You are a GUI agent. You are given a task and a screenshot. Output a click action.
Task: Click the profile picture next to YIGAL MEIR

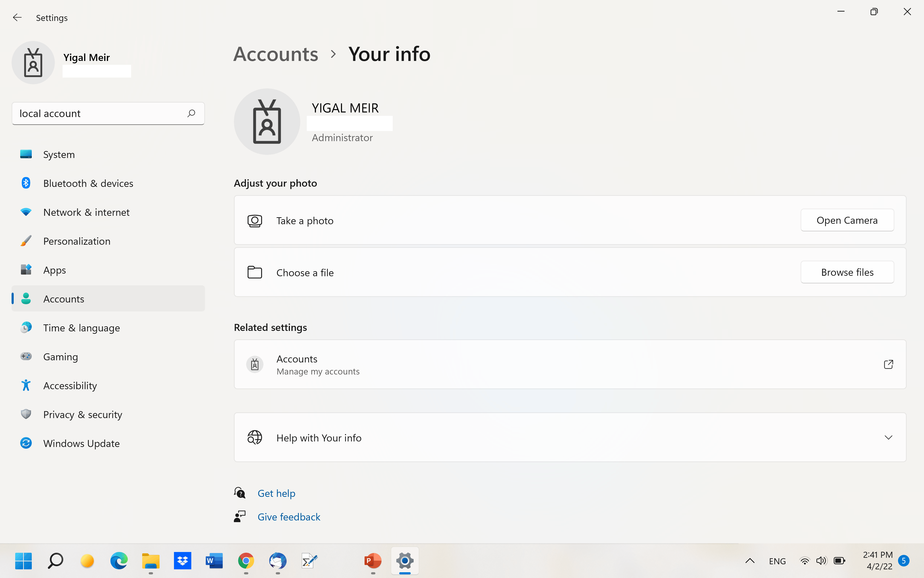(267, 122)
